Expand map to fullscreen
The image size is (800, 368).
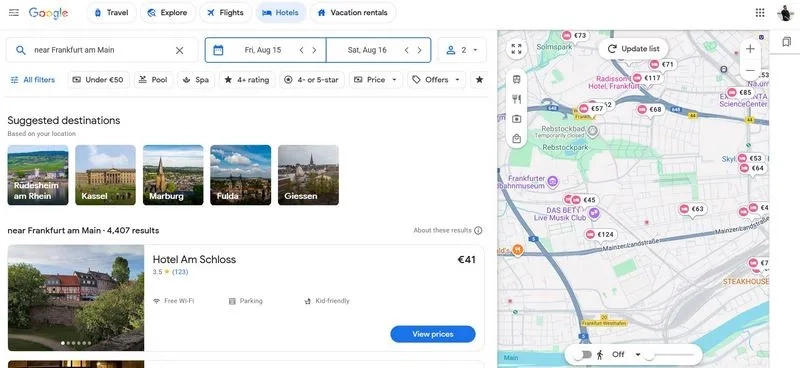516,49
